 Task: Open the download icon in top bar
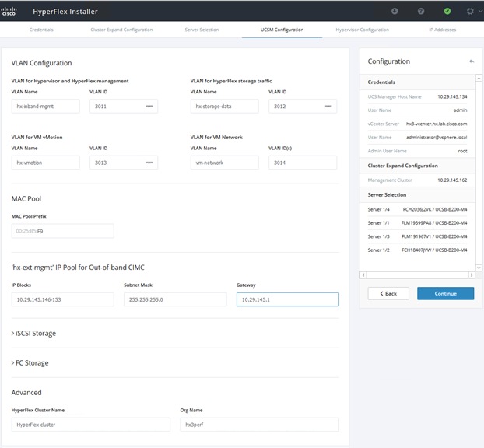coord(395,12)
